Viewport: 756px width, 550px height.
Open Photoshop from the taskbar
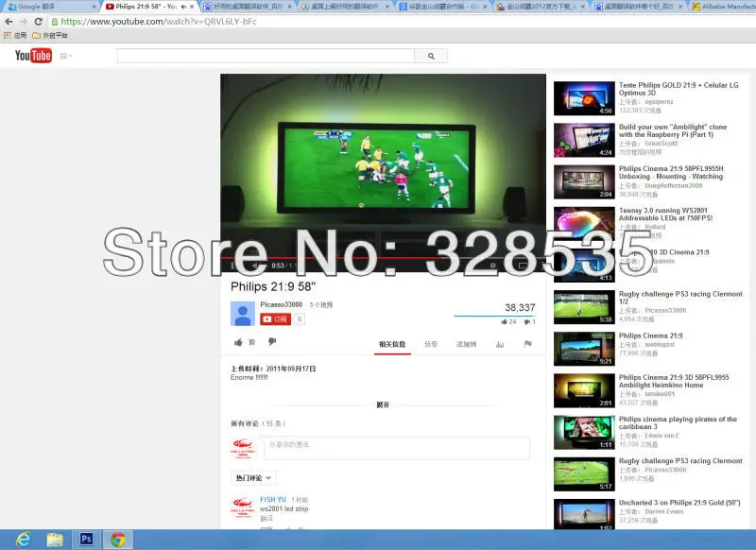point(86,540)
